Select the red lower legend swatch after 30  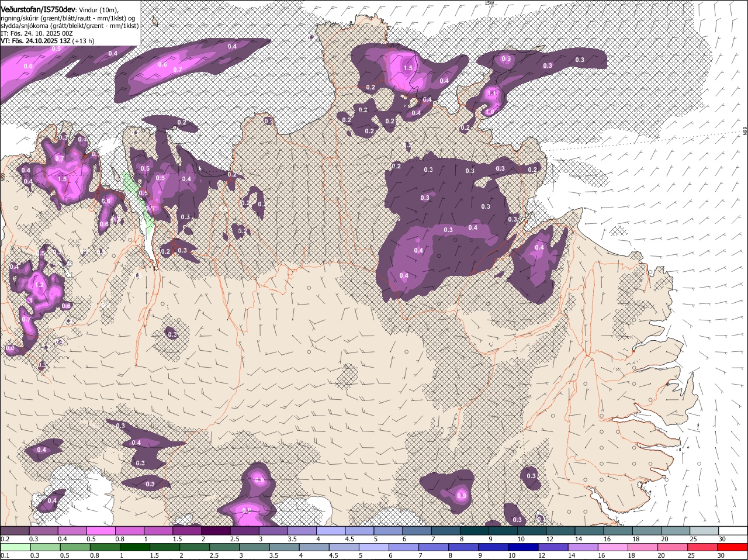(733, 547)
